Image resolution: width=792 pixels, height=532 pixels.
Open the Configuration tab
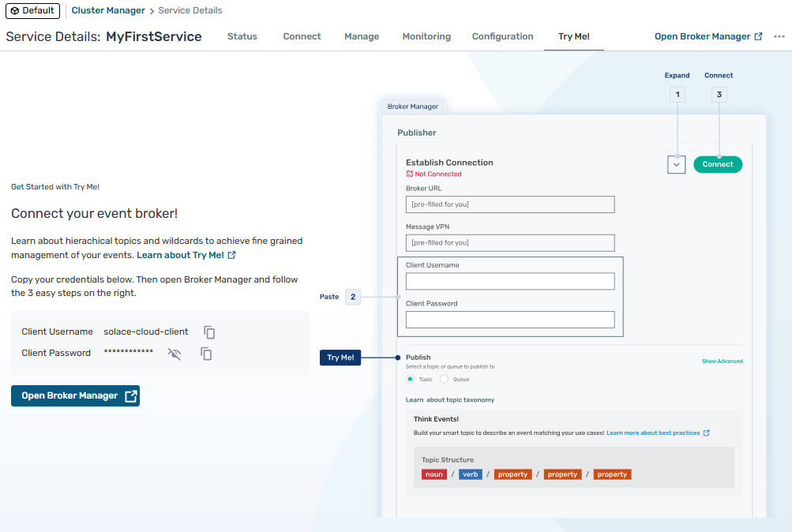pos(502,36)
